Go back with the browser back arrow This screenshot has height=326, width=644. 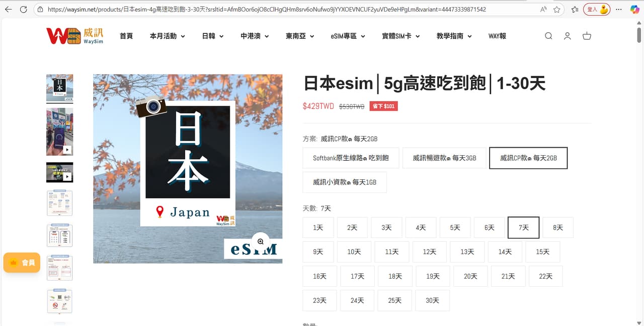pos(9,9)
